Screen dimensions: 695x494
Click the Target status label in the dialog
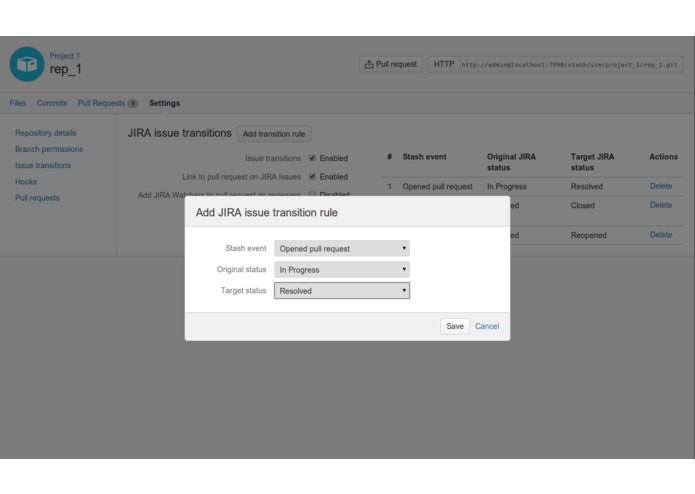tap(243, 291)
